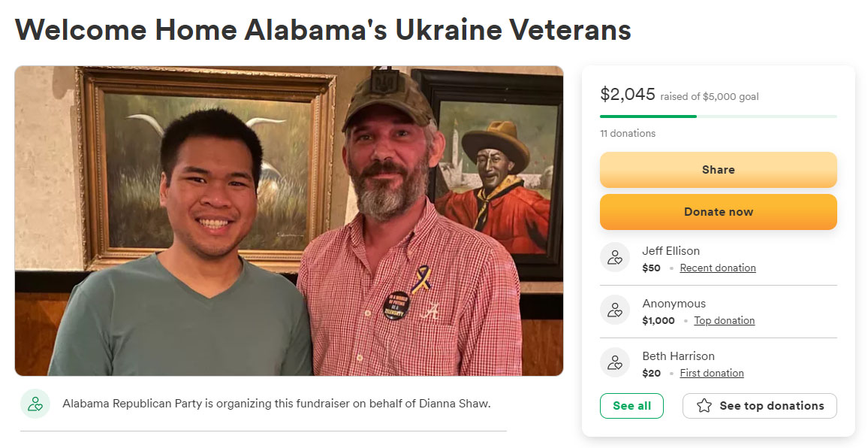Click the $2,045 raised amount
Viewport: 868px width, 448px height.
[x=628, y=95]
